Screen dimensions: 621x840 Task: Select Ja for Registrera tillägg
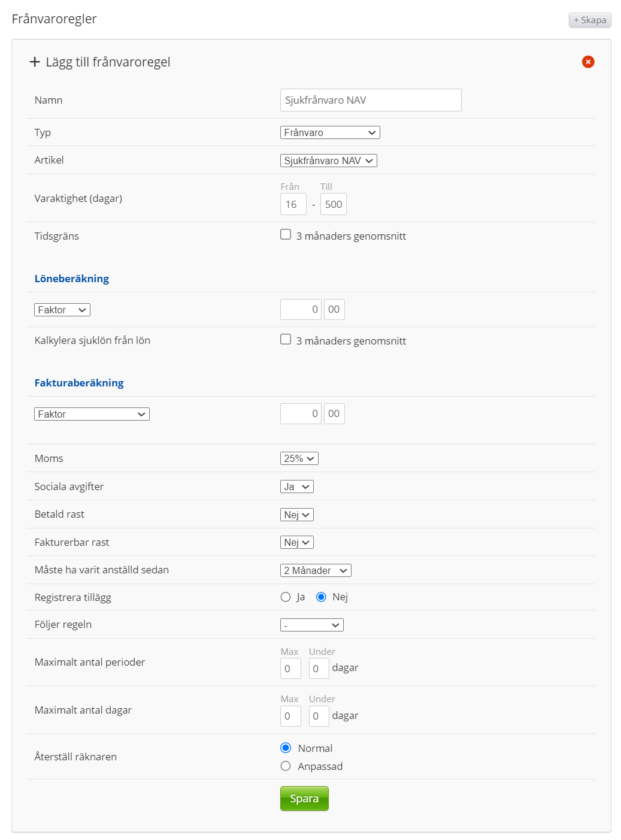point(286,597)
